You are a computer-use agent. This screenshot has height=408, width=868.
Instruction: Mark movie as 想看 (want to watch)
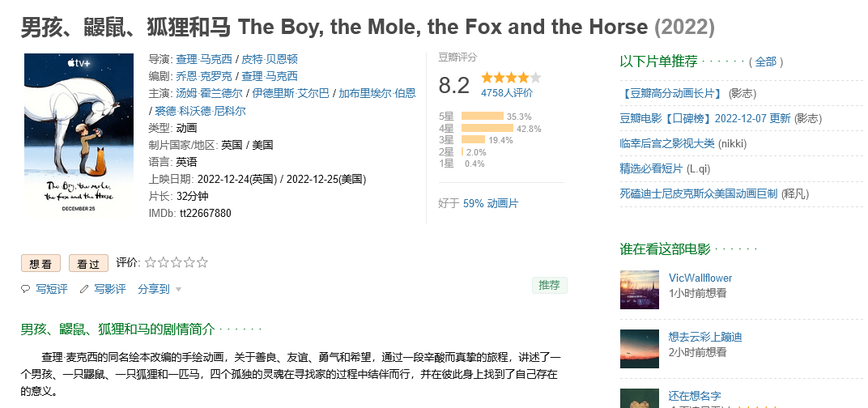pos(40,264)
